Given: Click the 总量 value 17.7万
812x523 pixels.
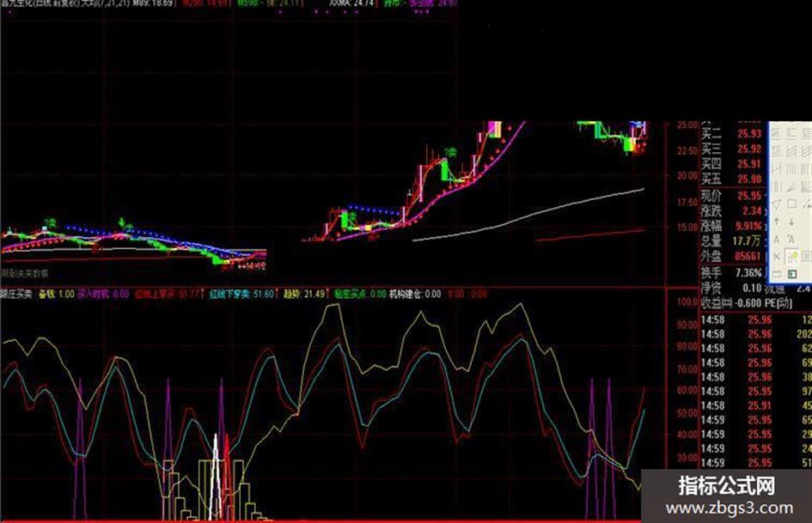Looking at the screenshot, I should 747,240.
